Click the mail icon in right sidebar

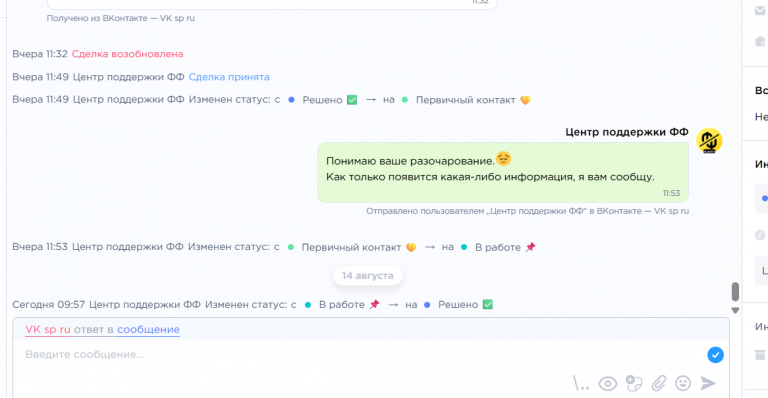tap(760, 11)
